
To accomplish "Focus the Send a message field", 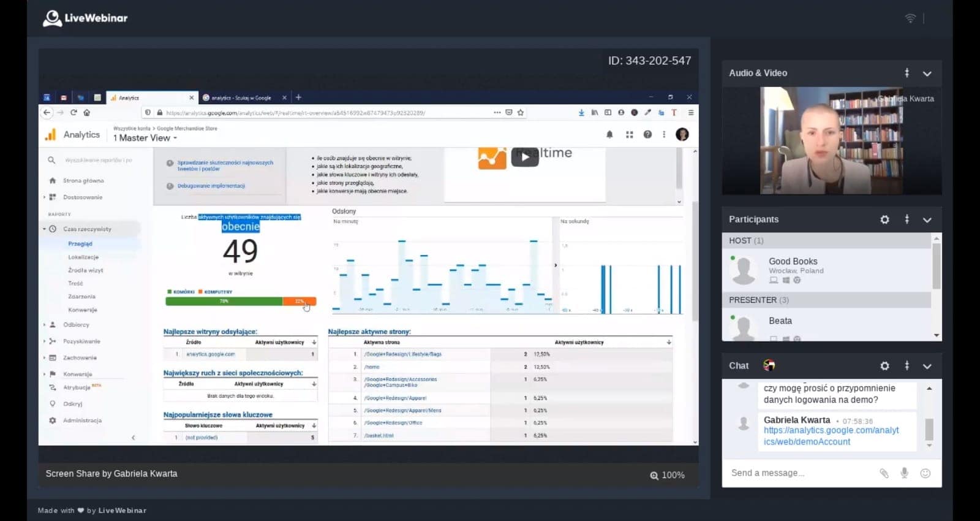I will pyautogui.click(x=796, y=473).
